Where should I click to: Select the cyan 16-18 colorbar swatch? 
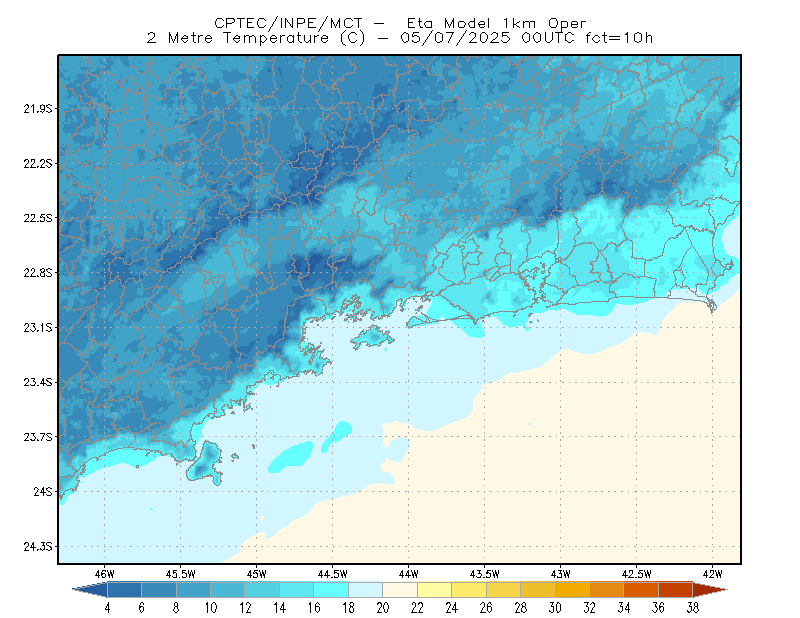pos(331,590)
